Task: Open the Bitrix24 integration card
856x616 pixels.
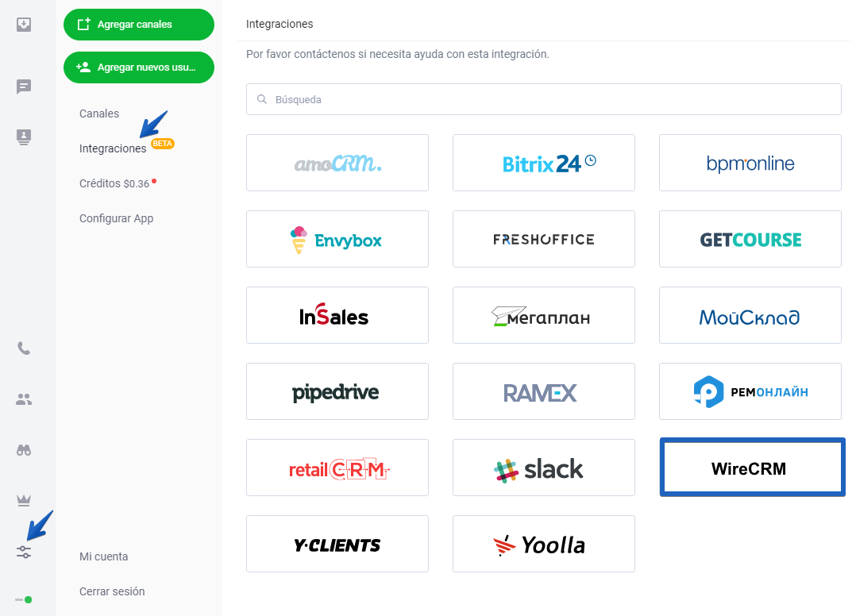Action: coord(543,163)
